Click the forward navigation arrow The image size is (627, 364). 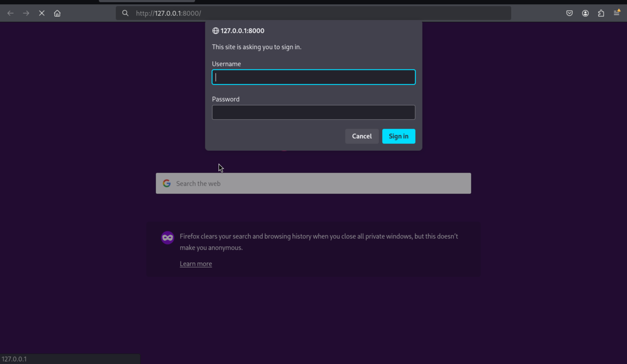coord(26,13)
